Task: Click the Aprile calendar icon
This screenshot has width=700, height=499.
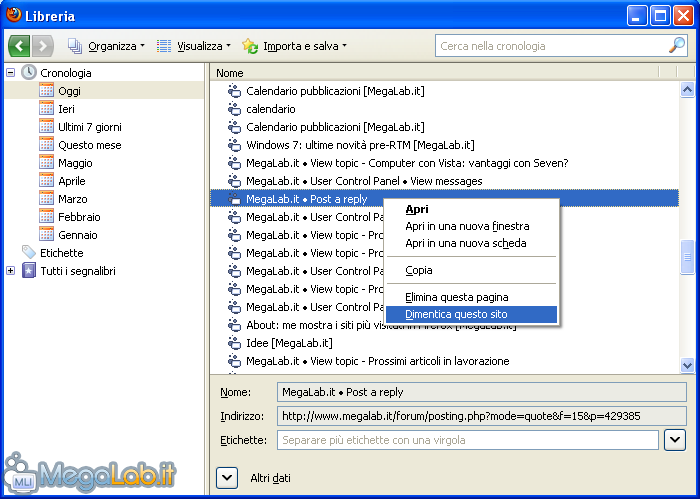Action: pos(46,181)
